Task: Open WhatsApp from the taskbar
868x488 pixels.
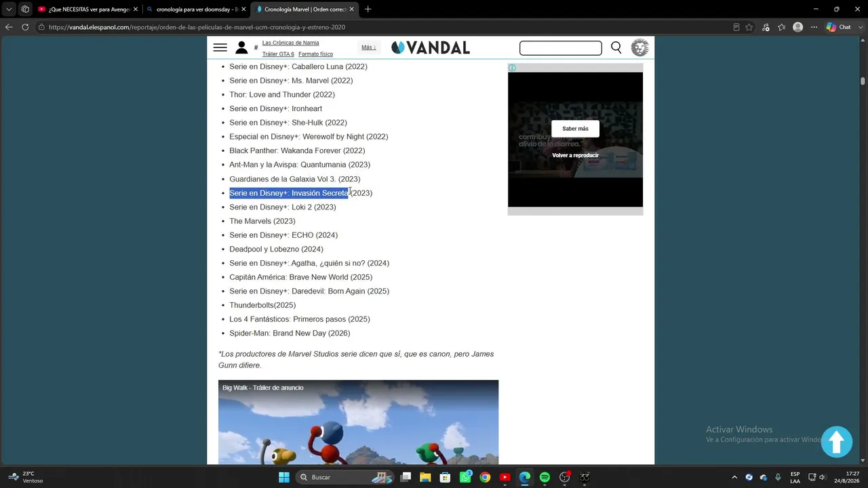Action: (465, 477)
